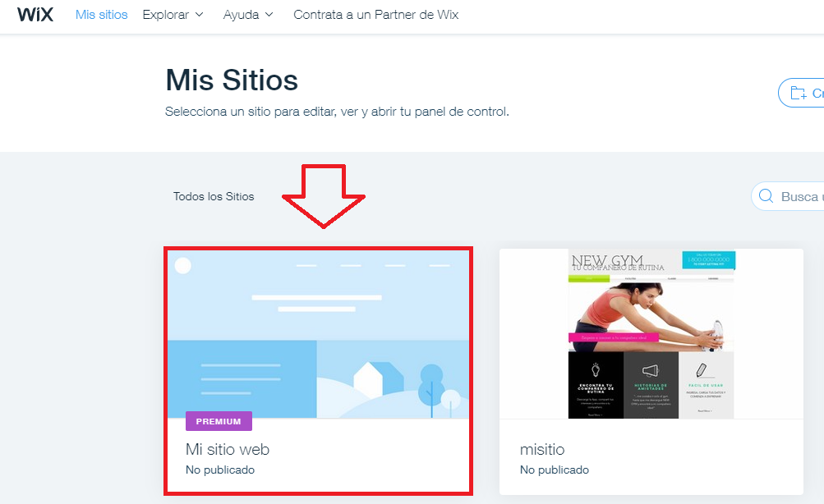Open the New Gym misitio thumbnail
824x504 pixels.
click(651, 333)
